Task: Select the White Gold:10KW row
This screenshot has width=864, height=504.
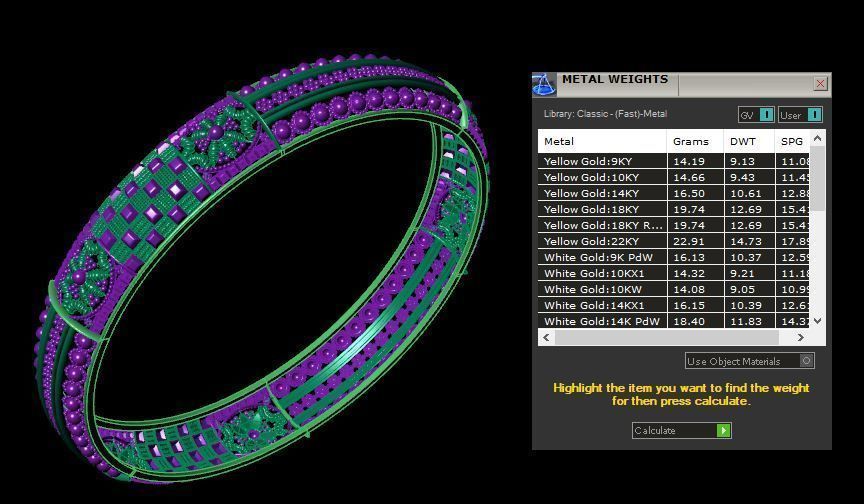Action: (673, 289)
